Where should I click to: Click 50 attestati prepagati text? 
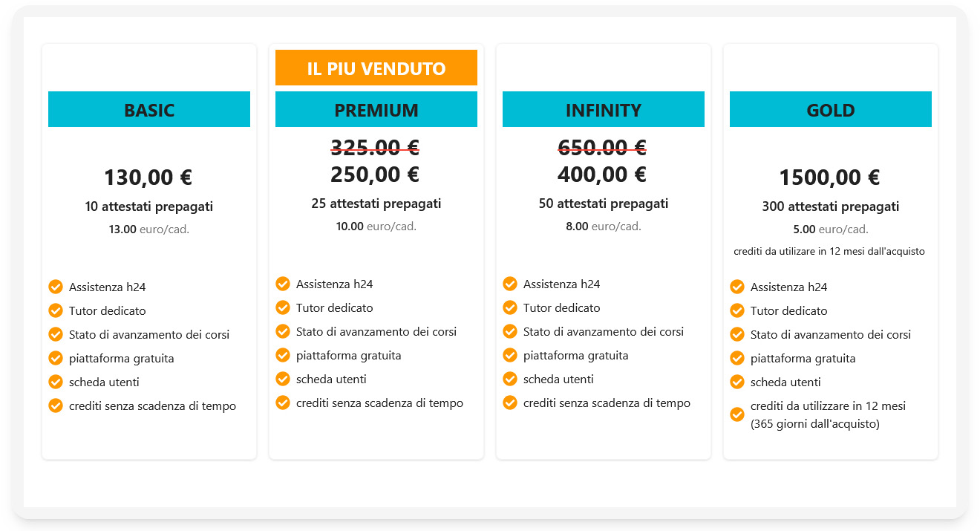(604, 203)
